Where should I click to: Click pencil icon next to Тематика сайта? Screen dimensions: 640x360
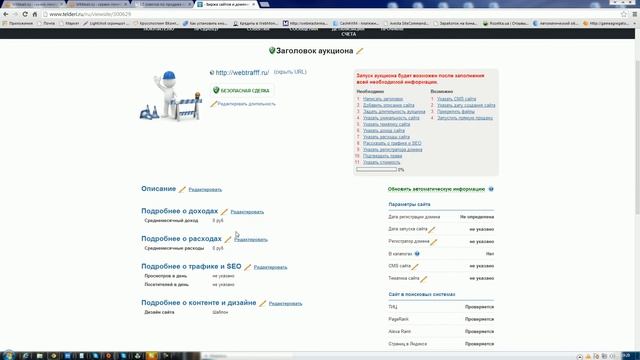[x=424, y=279]
